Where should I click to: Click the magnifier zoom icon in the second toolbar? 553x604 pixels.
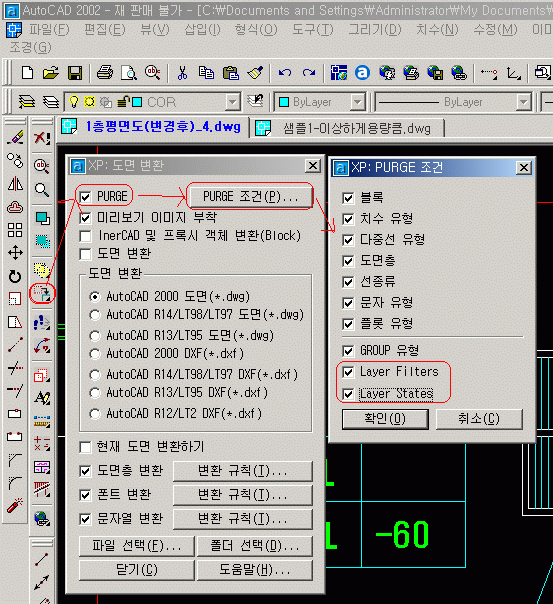42,190
